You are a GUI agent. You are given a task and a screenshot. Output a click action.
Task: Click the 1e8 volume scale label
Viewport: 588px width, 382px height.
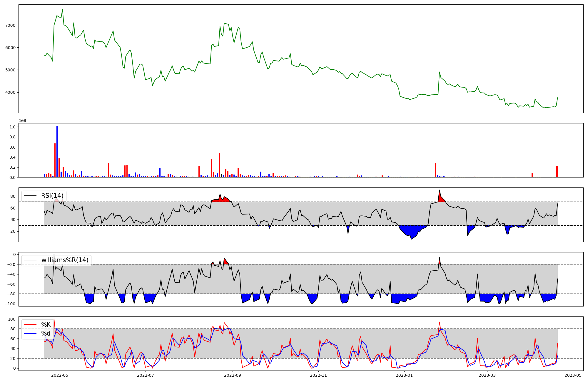tap(23, 120)
